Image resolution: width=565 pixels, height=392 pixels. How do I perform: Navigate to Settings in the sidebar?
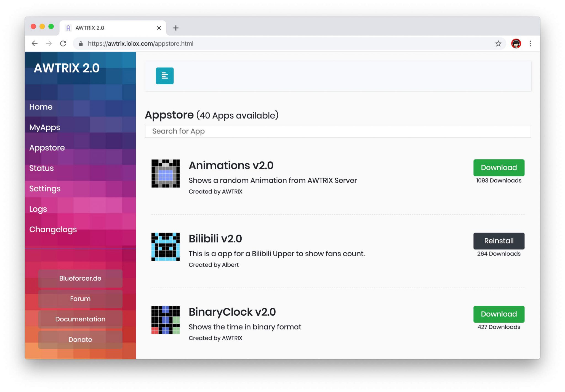pos(45,189)
